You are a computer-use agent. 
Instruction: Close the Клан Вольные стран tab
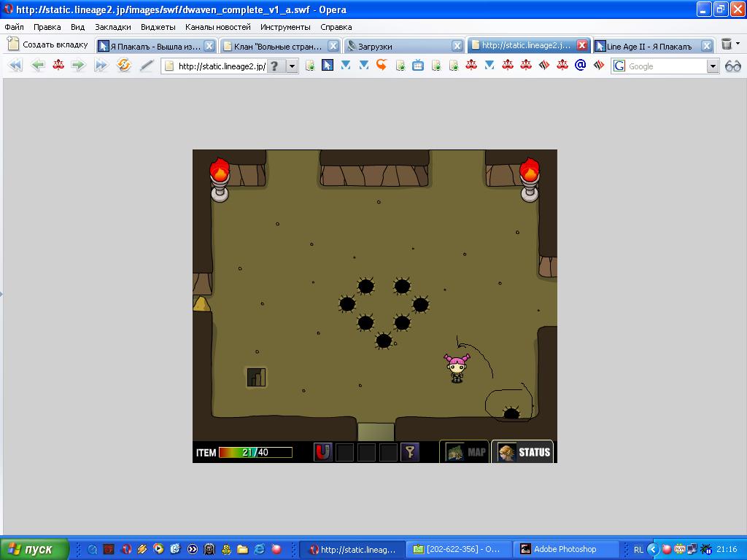pyautogui.click(x=333, y=46)
